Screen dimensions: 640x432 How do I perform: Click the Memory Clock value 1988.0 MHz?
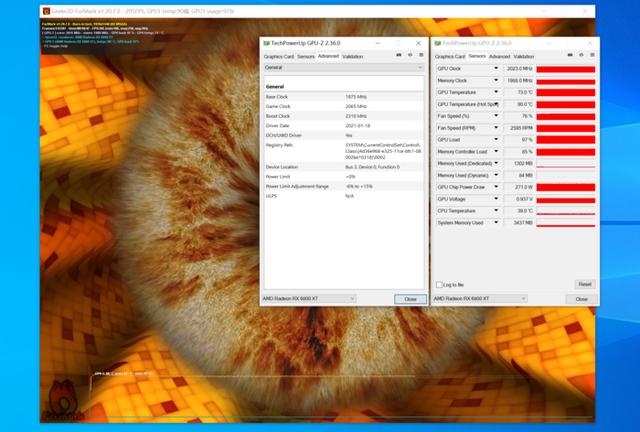click(519, 80)
